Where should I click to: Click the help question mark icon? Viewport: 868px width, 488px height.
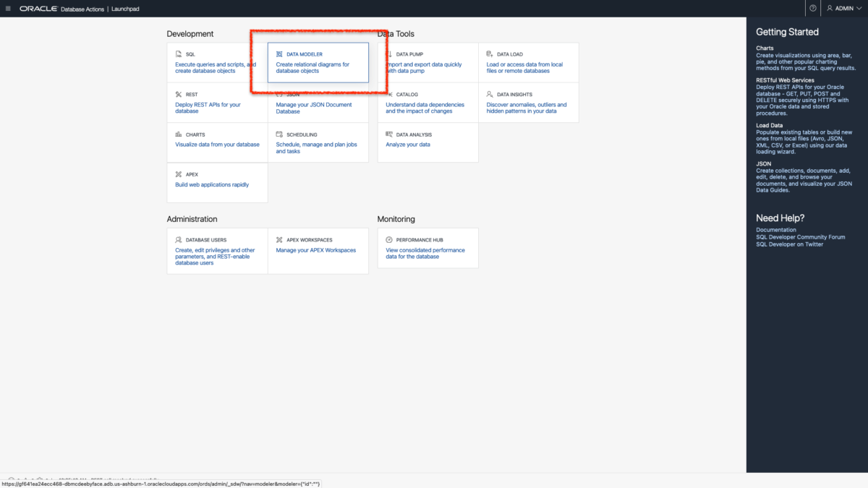[812, 8]
